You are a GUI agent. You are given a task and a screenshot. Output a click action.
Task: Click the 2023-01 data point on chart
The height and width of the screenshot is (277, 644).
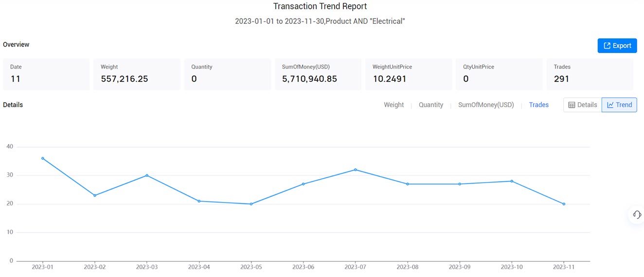tap(43, 158)
